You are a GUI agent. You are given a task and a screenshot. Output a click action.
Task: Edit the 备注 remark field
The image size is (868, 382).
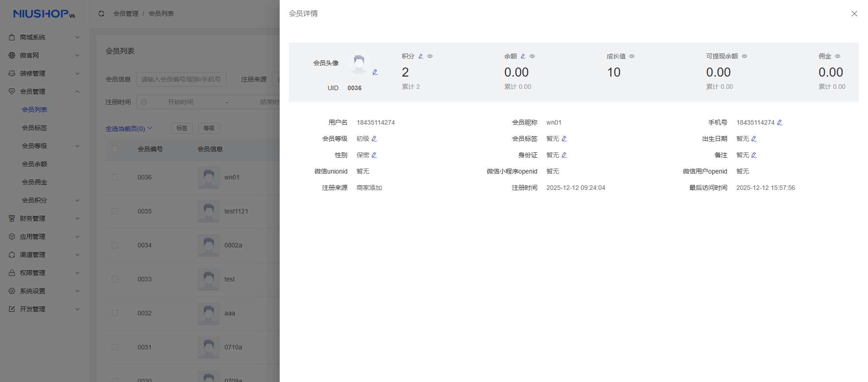[754, 155]
